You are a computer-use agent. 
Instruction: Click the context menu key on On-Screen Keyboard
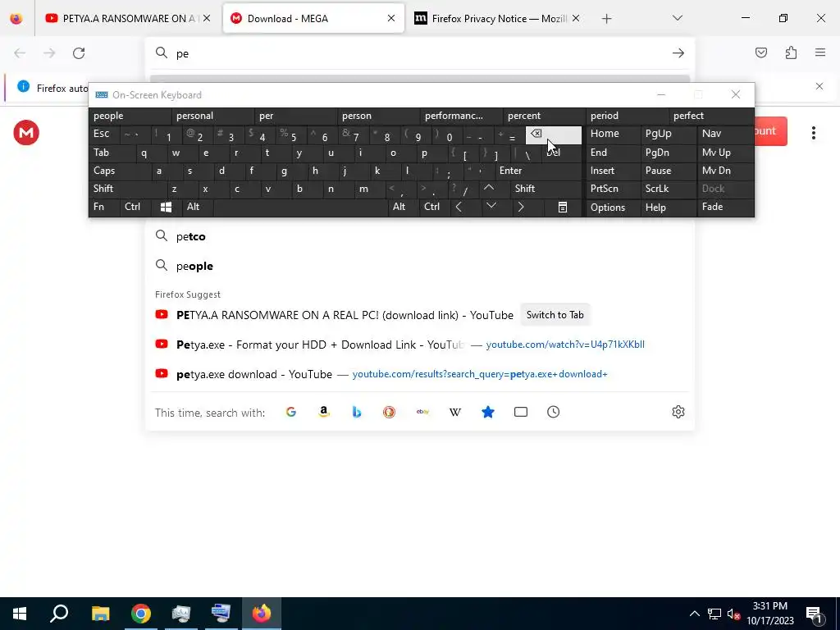click(563, 208)
